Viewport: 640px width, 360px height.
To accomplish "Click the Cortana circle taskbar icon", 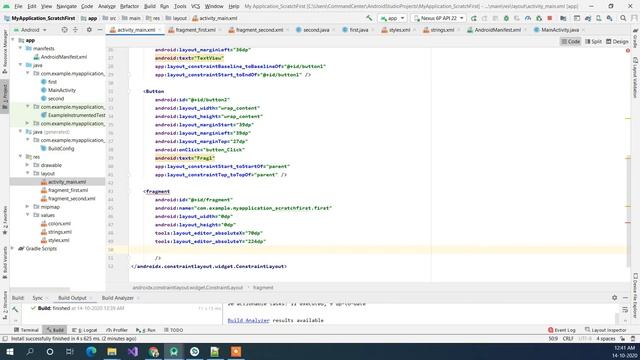I will point(50,351).
